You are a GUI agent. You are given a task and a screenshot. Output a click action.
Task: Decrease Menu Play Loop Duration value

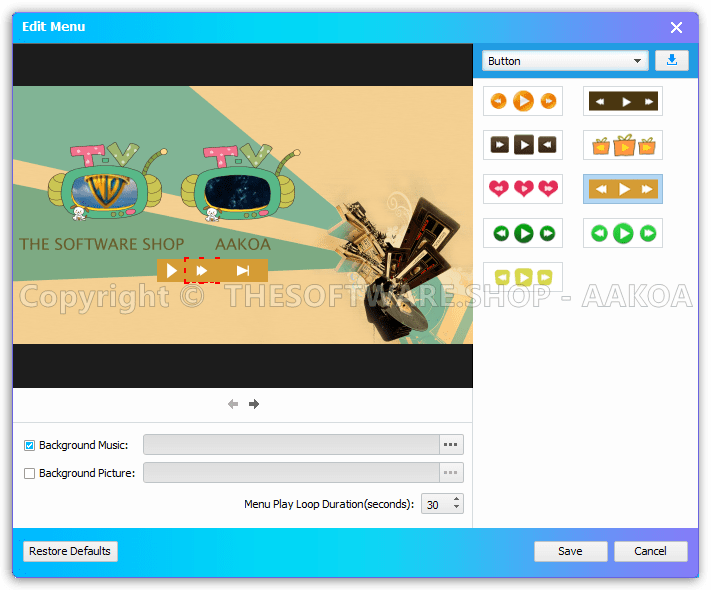coord(457,509)
